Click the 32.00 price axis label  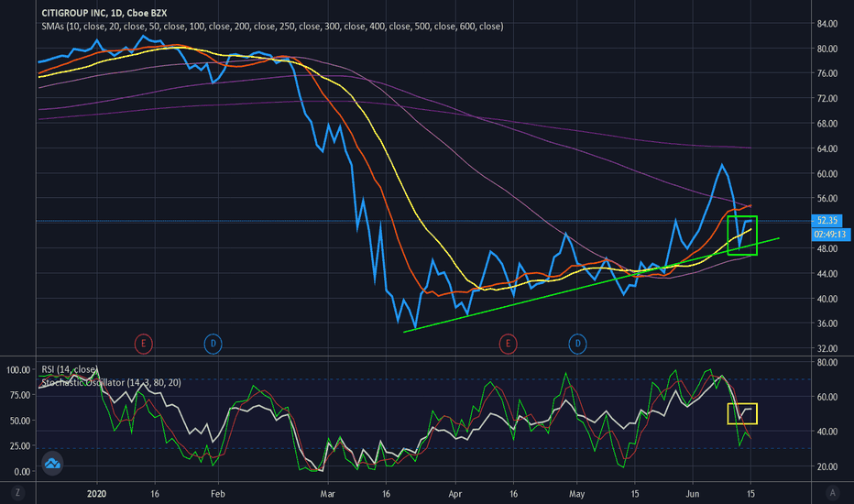coord(827,349)
